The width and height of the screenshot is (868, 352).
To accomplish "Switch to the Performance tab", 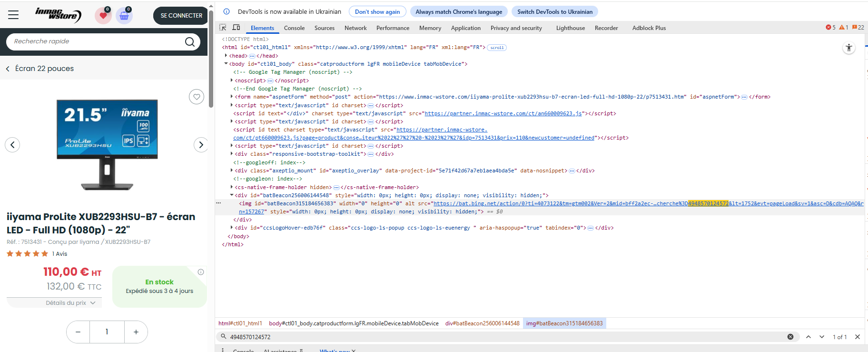I will 393,28.
